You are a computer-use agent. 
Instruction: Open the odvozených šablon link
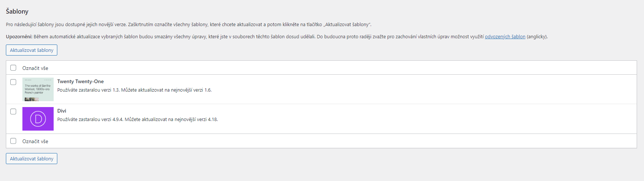click(x=505, y=37)
